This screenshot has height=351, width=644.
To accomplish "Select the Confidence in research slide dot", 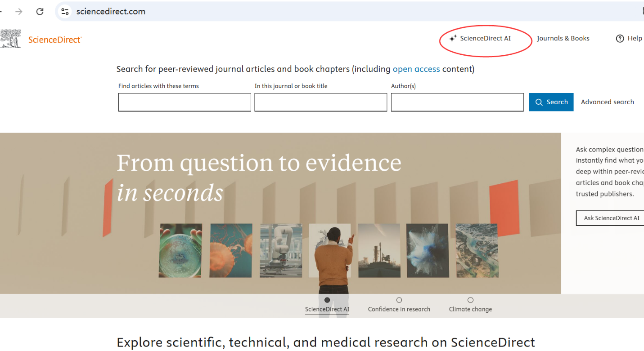I will [399, 300].
